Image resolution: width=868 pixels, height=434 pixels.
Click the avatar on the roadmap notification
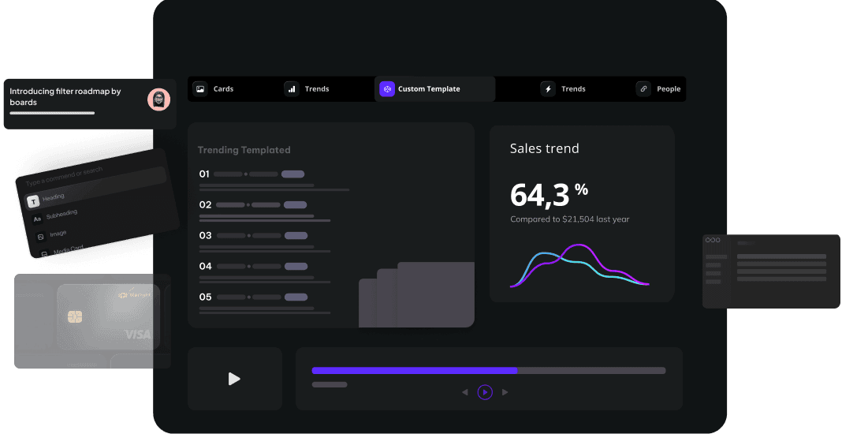(158, 99)
